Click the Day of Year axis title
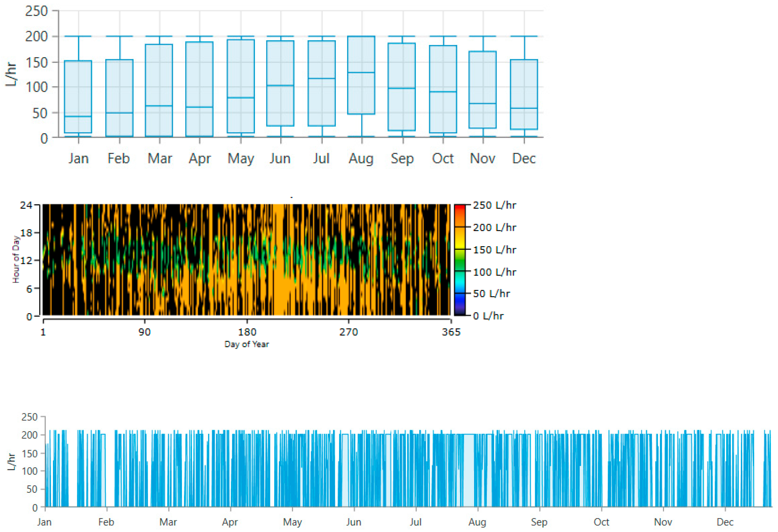The image size is (778, 532). point(247,344)
